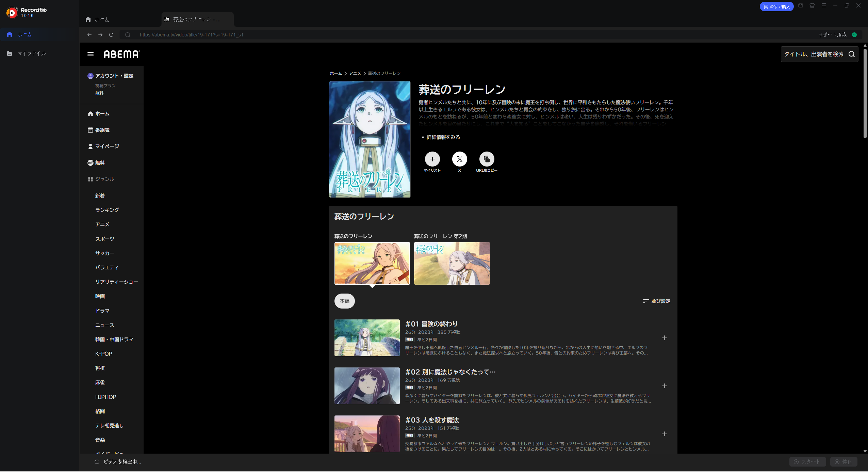Focus the タイトル、出演者を検索 search field
Viewport: 868px width, 472px height.
[814, 54]
